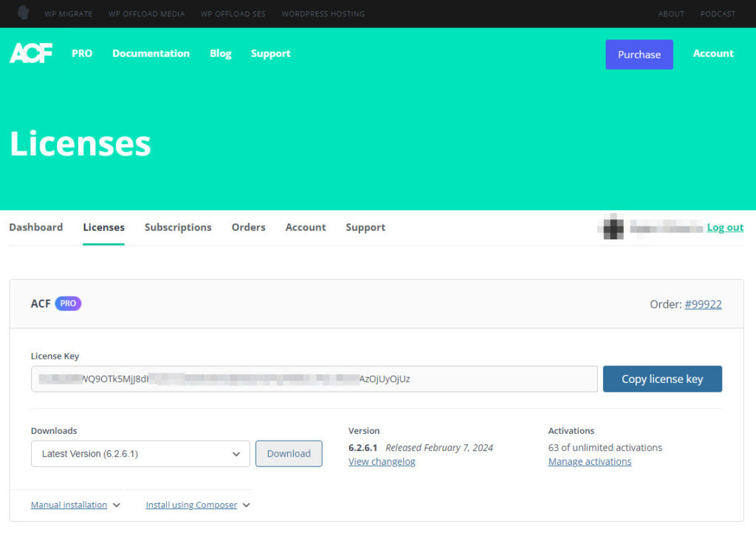Open order #99922
756x535 pixels.
point(703,304)
